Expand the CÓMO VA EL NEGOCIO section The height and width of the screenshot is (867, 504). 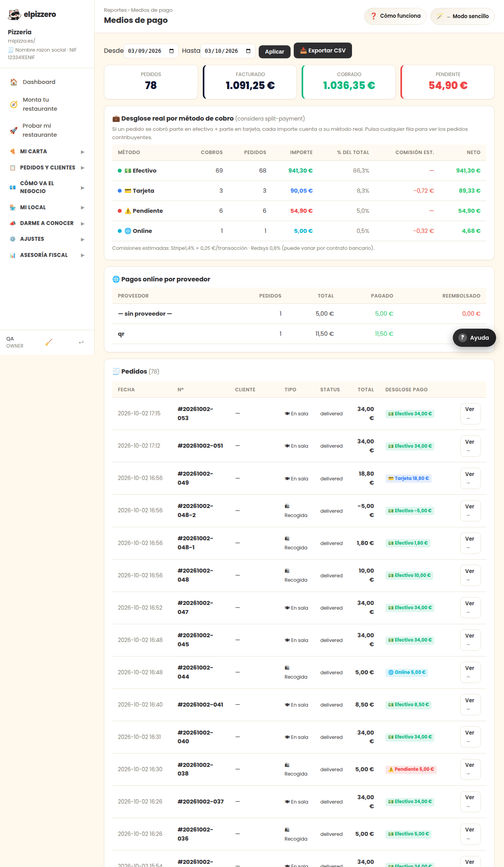click(x=47, y=188)
